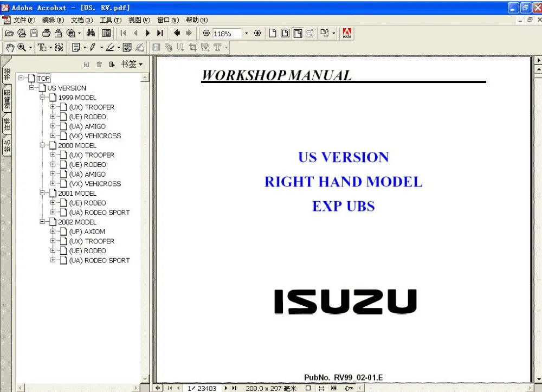
Task: Click the Print icon in toolbar
Action: tap(46, 33)
